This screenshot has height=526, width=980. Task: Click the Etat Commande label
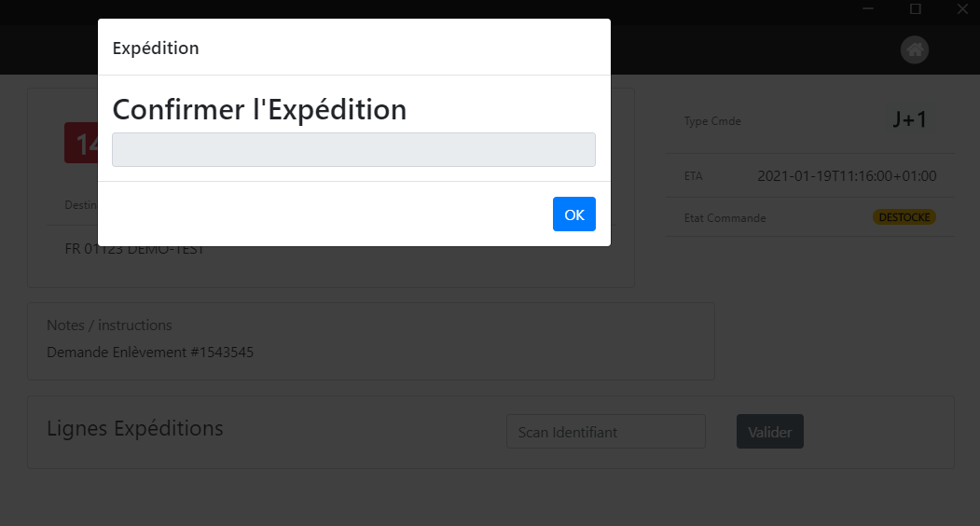725,218
